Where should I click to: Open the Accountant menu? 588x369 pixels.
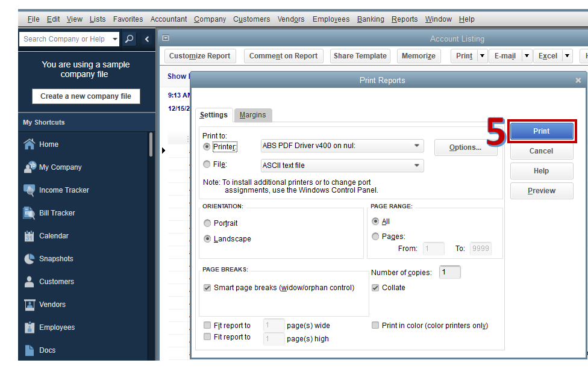pos(168,19)
